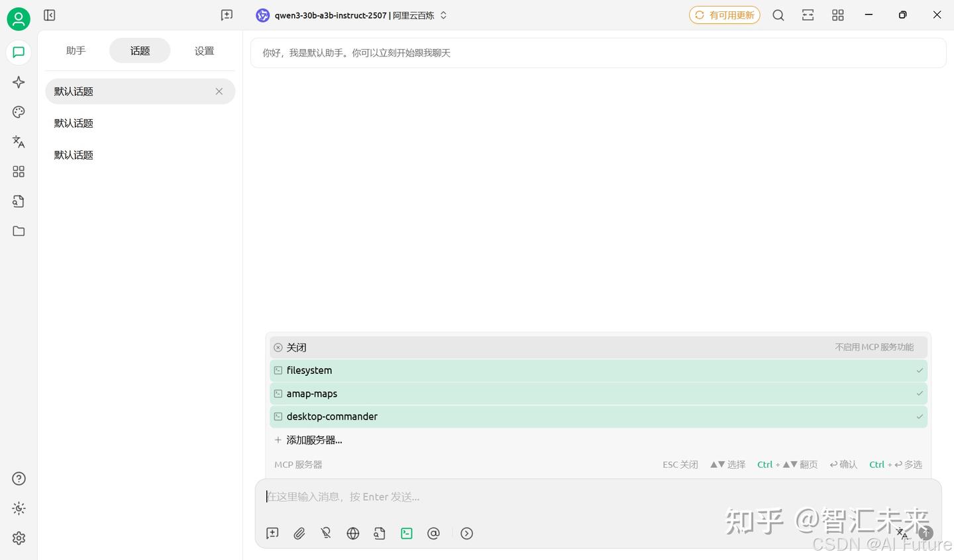The width and height of the screenshot is (954, 560).
Task: Click 添加服务器... to add a server
Action: click(x=598, y=440)
